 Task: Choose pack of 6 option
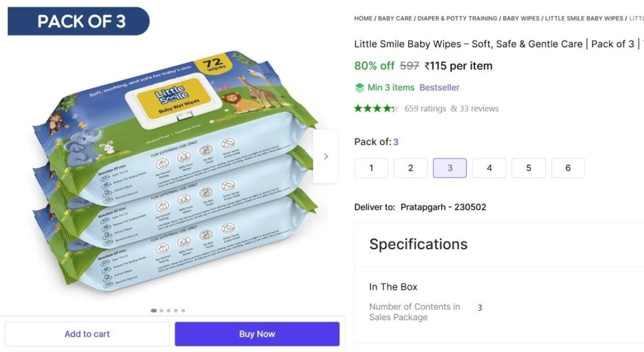pyautogui.click(x=568, y=168)
